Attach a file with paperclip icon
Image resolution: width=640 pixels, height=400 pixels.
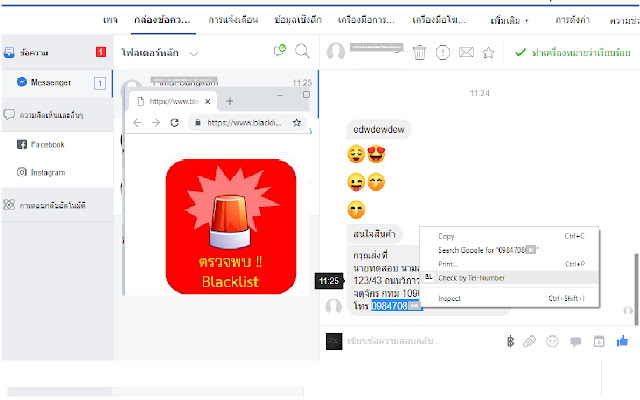(529, 341)
